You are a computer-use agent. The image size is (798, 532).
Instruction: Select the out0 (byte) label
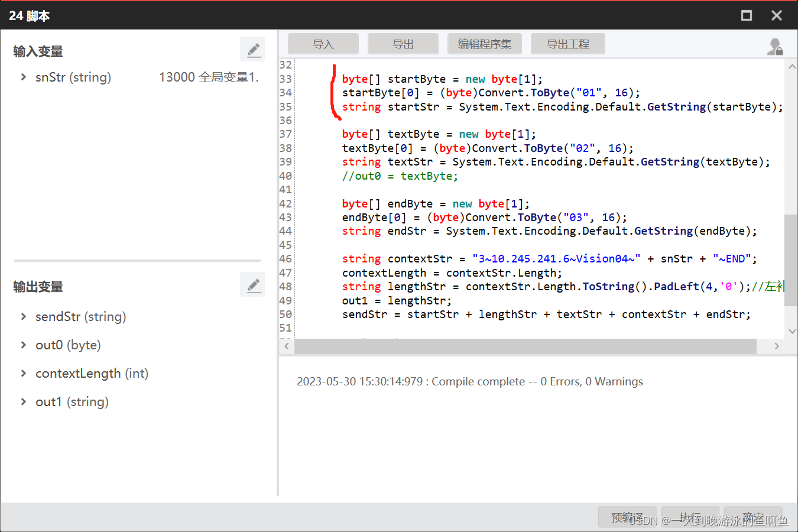click(x=68, y=345)
